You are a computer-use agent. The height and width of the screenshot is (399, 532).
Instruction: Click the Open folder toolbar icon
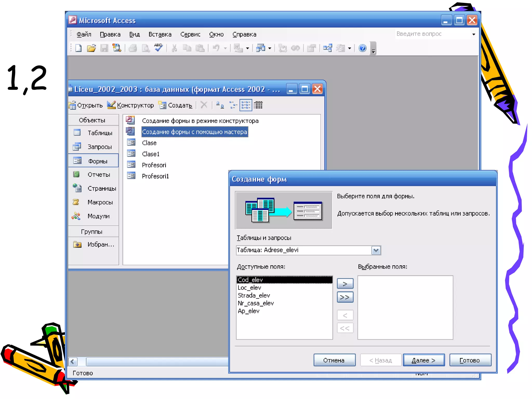tap(91, 48)
